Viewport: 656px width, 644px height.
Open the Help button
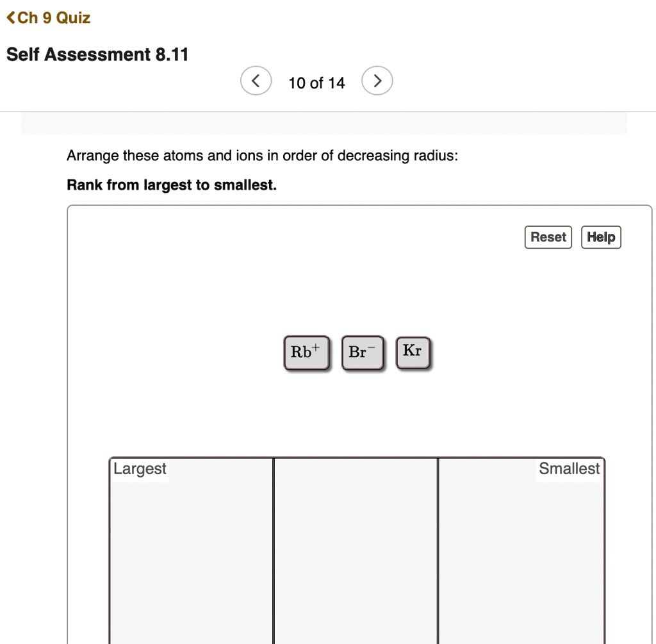pyautogui.click(x=601, y=237)
